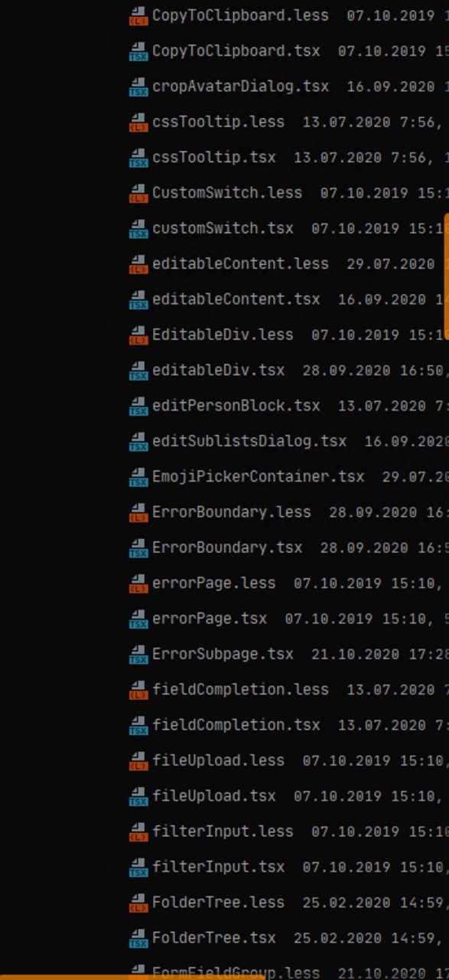
Task: Select editSublistsDialog.tsx in the file list
Action: [249, 440]
